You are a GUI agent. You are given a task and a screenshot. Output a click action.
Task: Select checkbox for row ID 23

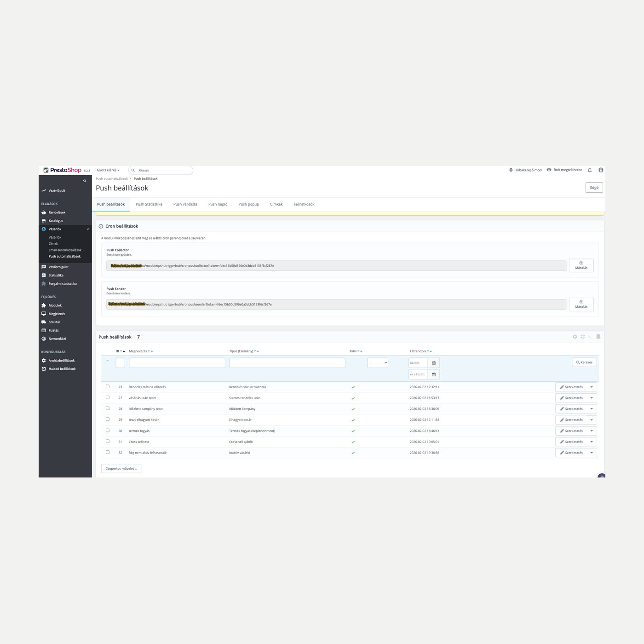[108, 386]
